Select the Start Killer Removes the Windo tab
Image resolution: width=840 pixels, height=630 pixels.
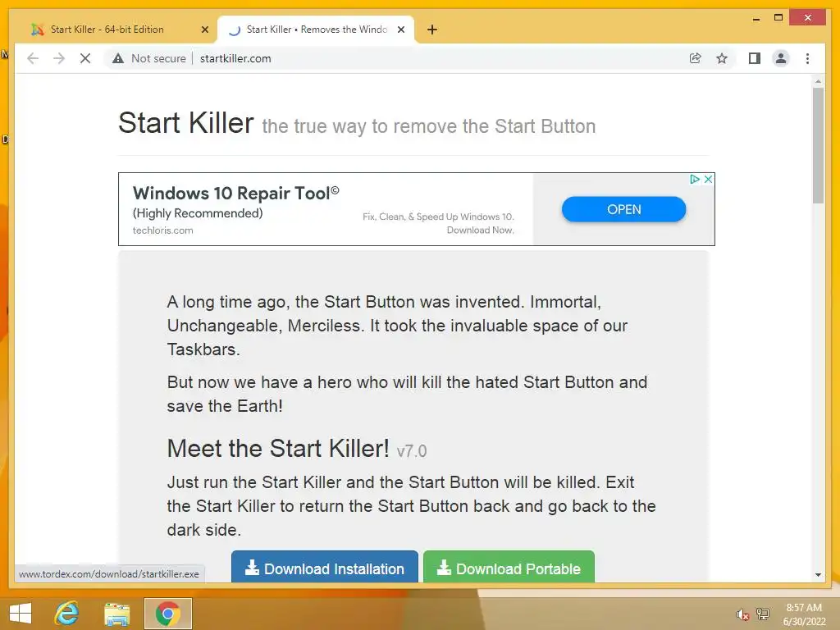(x=316, y=30)
